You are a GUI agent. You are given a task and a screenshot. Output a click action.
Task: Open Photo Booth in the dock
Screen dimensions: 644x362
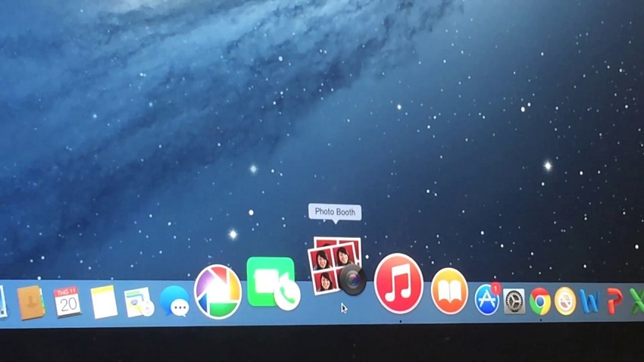coord(337,266)
